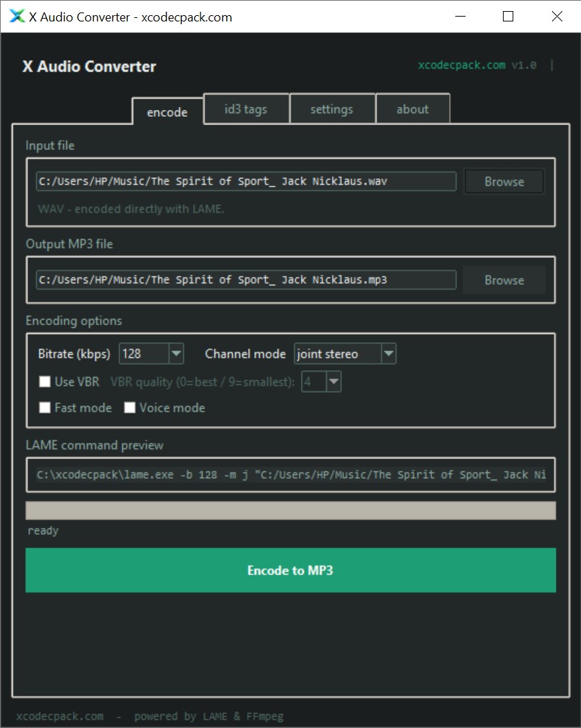Open the Bitrate kbps dropdown

[x=176, y=354]
